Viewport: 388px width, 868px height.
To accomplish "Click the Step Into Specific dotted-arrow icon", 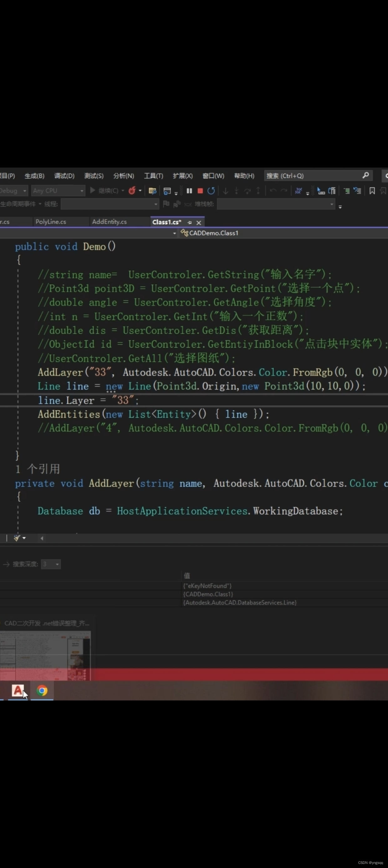I will tap(237, 191).
